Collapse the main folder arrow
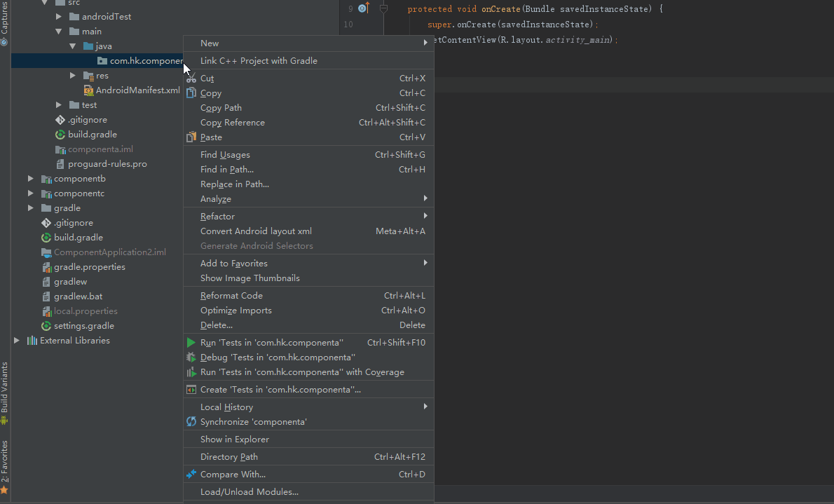The image size is (834, 504). click(58, 32)
